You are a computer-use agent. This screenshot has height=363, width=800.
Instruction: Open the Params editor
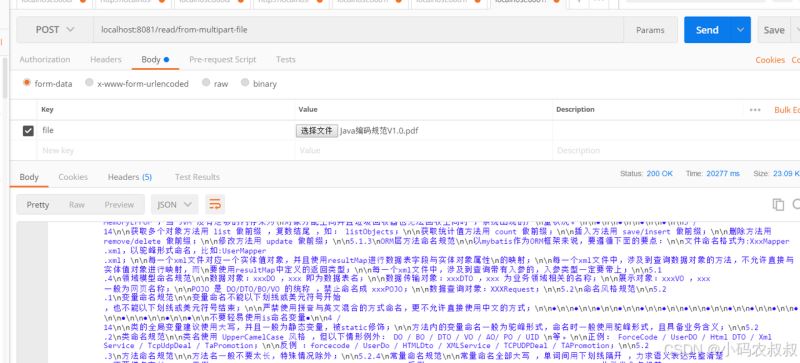coord(651,30)
